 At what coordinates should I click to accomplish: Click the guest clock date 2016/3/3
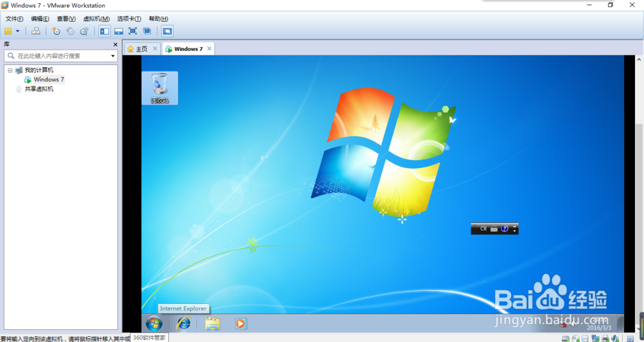(599, 328)
